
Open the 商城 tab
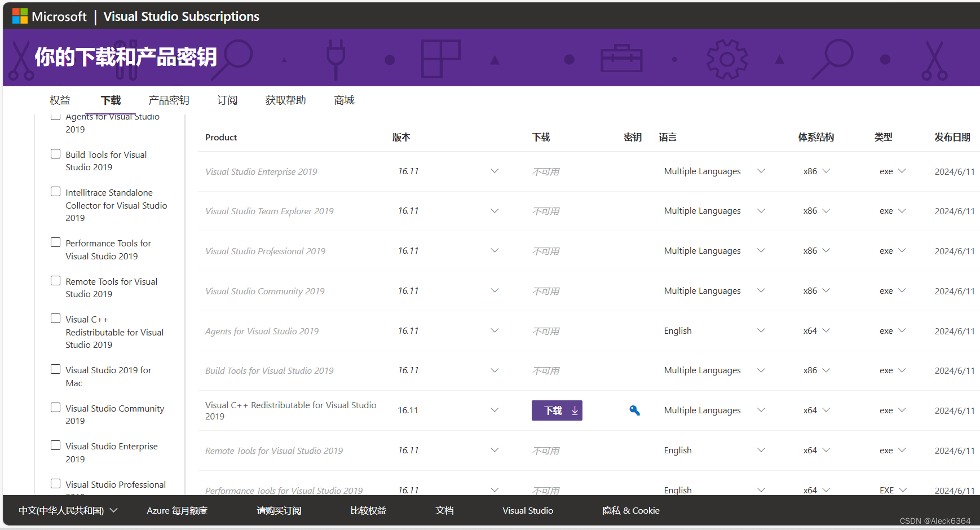point(344,100)
